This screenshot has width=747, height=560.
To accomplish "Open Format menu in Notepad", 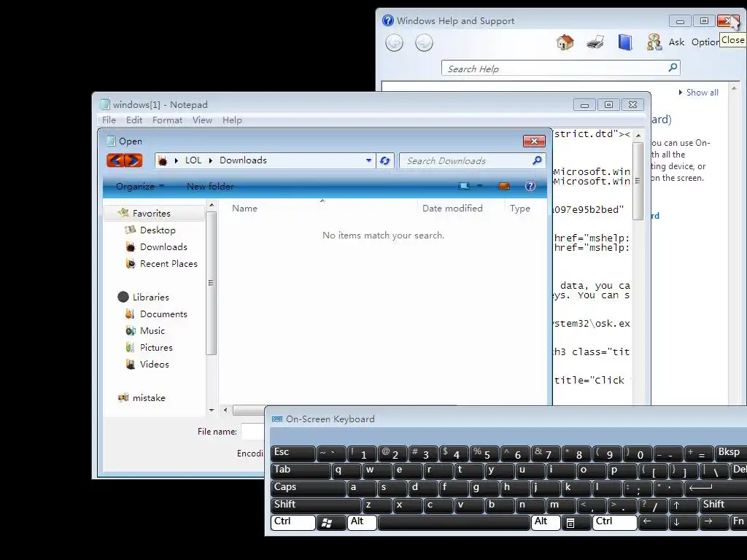I will [x=167, y=120].
